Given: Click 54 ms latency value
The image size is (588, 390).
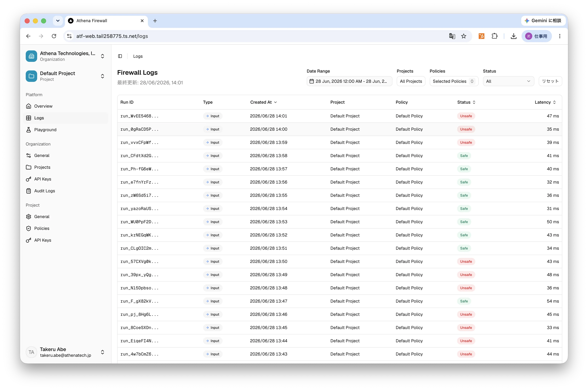Looking at the screenshot, I should tap(552, 301).
